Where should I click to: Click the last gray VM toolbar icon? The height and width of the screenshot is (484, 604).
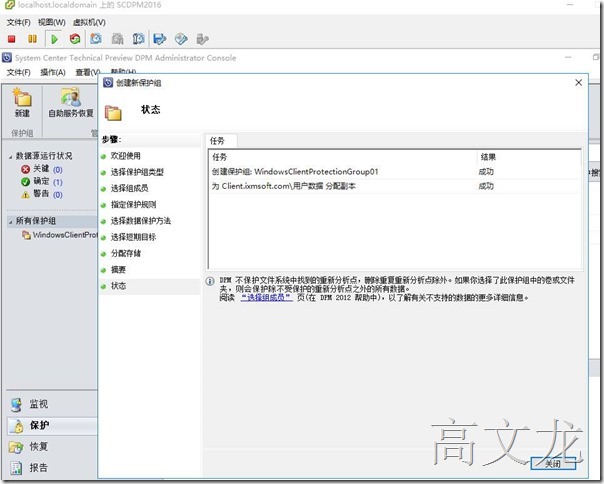[x=202, y=39]
